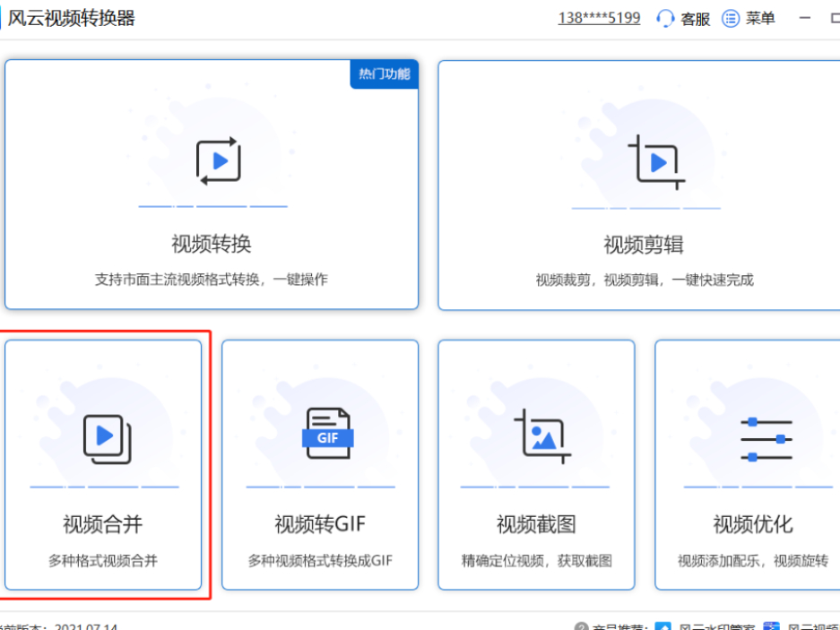Minimize the converter window
The width and height of the screenshot is (840, 630).
(805, 18)
